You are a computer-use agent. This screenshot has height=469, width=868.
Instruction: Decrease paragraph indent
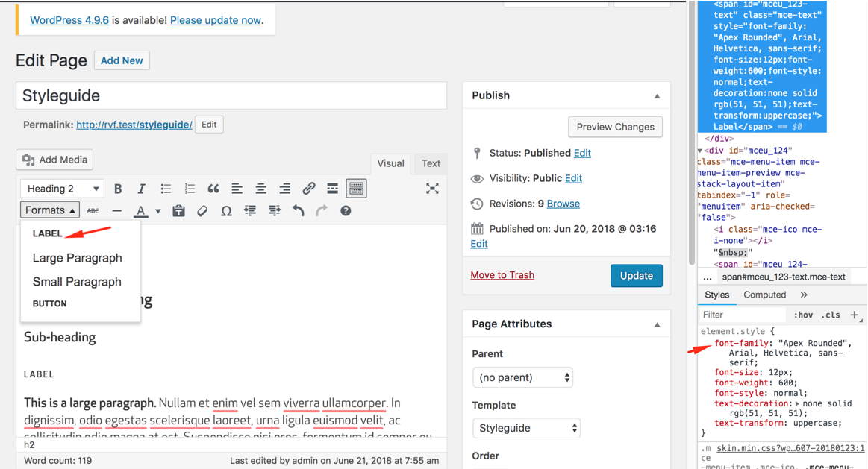(250, 211)
